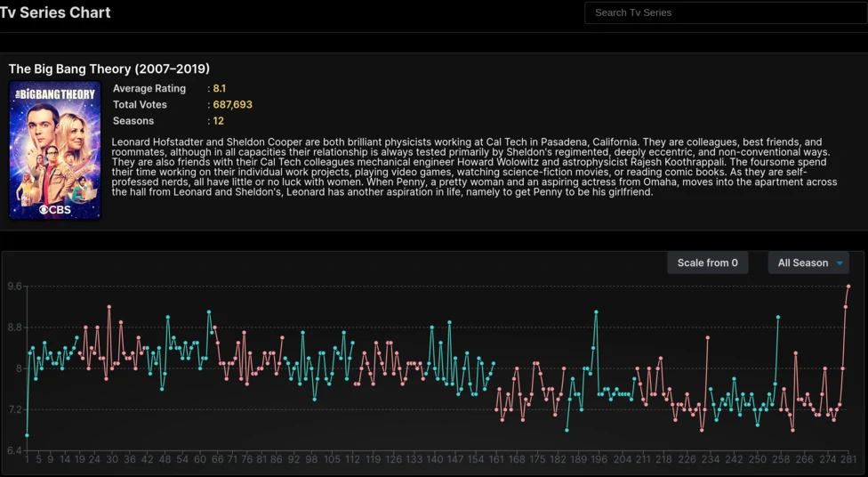Click the Total Votes label
The width and height of the screenshot is (868, 477).
[140, 105]
